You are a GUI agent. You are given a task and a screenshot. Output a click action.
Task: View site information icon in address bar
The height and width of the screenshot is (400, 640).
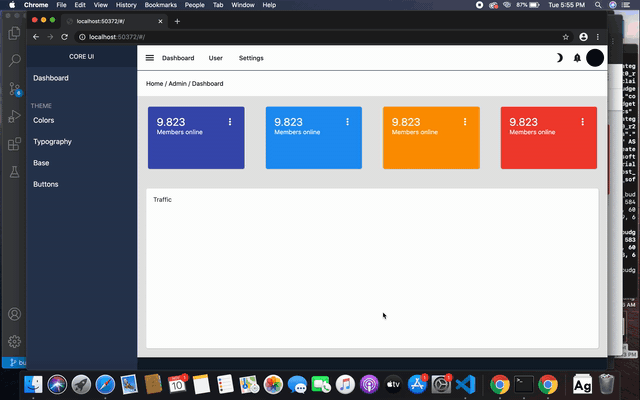pyautogui.click(x=82, y=37)
